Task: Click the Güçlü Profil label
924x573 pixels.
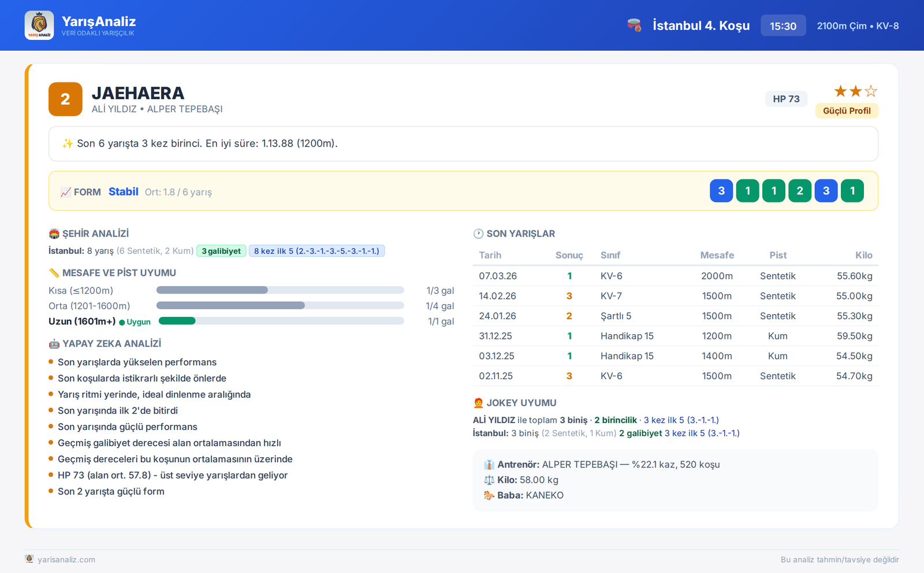Action: (847, 111)
